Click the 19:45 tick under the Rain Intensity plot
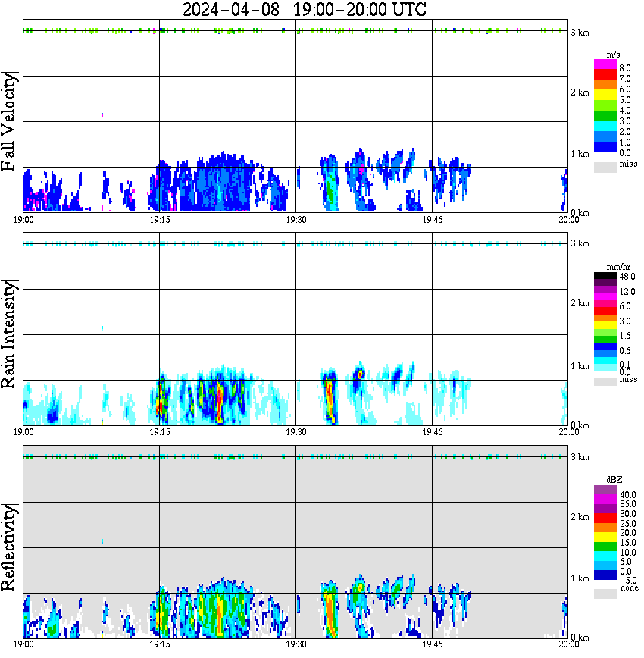 [433, 432]
